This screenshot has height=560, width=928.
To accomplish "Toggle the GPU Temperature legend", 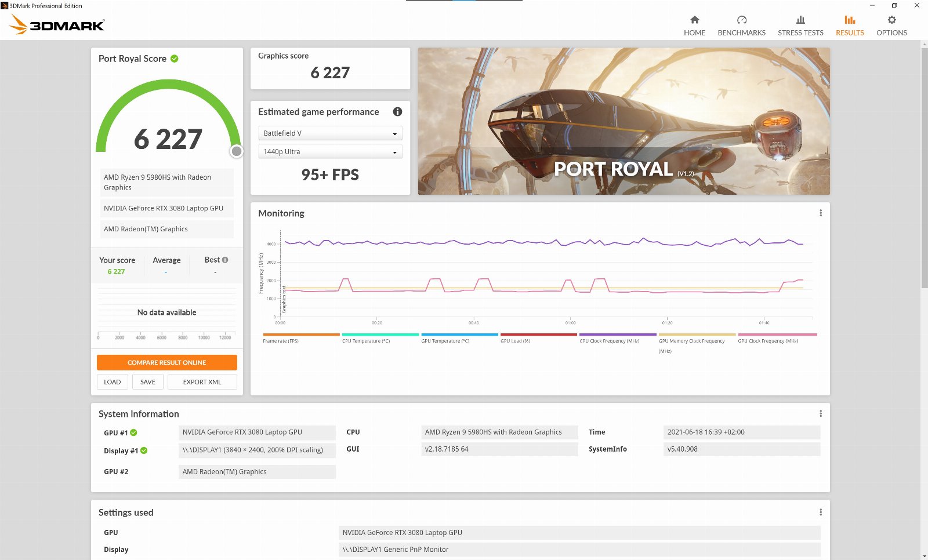I will 459,339.
